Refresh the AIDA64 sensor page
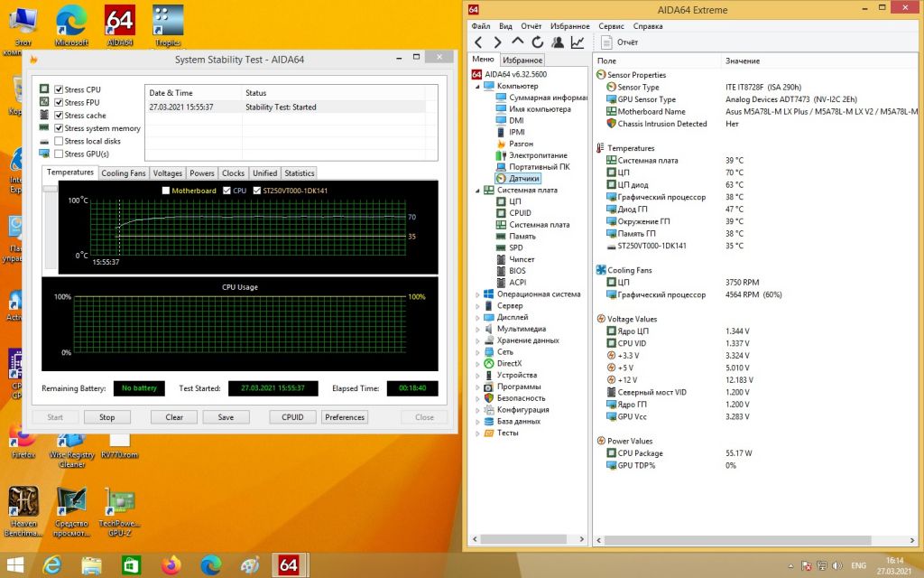Image resolution: width=924 pixels, height=578 pixels. (537, 42)
